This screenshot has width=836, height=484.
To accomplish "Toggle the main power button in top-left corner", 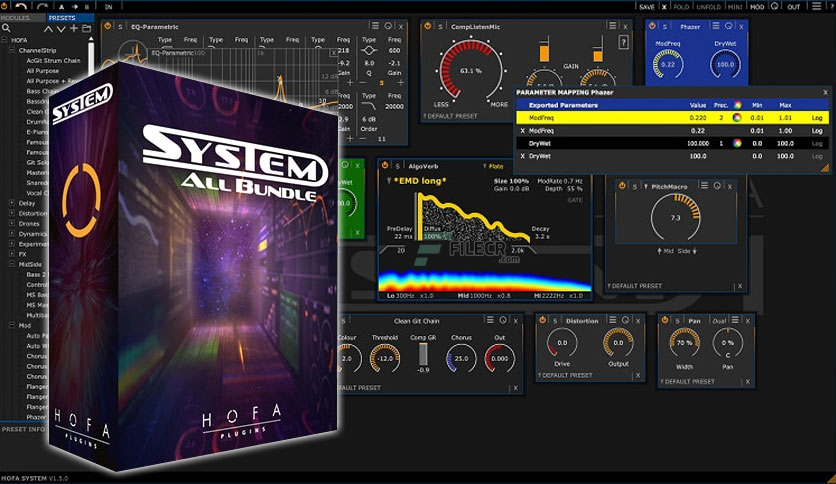I will click(x=4, y=6).
